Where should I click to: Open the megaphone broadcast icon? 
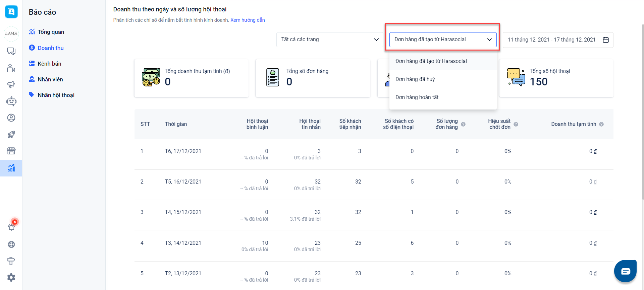(11, 84)
